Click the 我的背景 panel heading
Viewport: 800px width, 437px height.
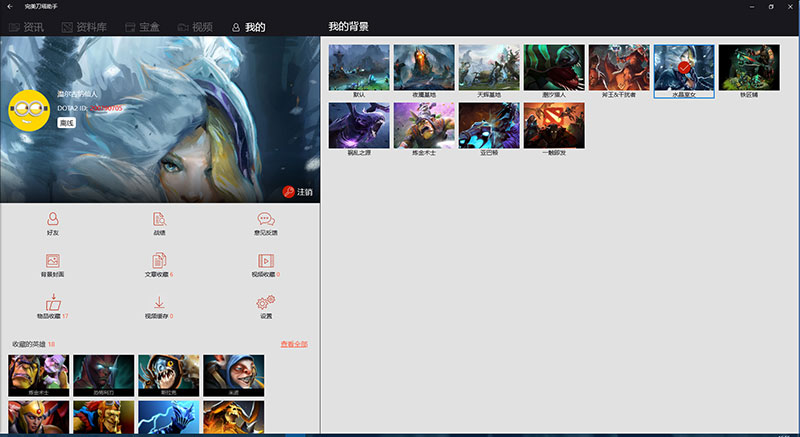(348, 27)
